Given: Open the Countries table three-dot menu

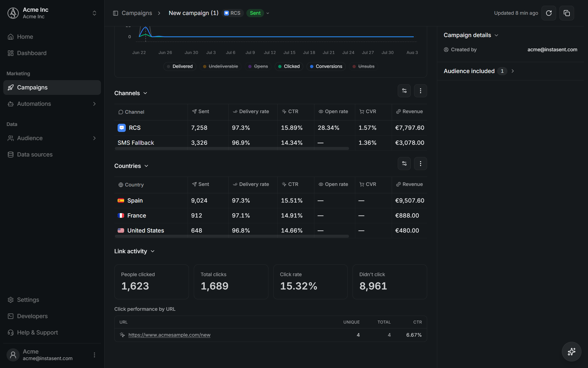Looking at the screenshot, I should [x=420, y=164].
